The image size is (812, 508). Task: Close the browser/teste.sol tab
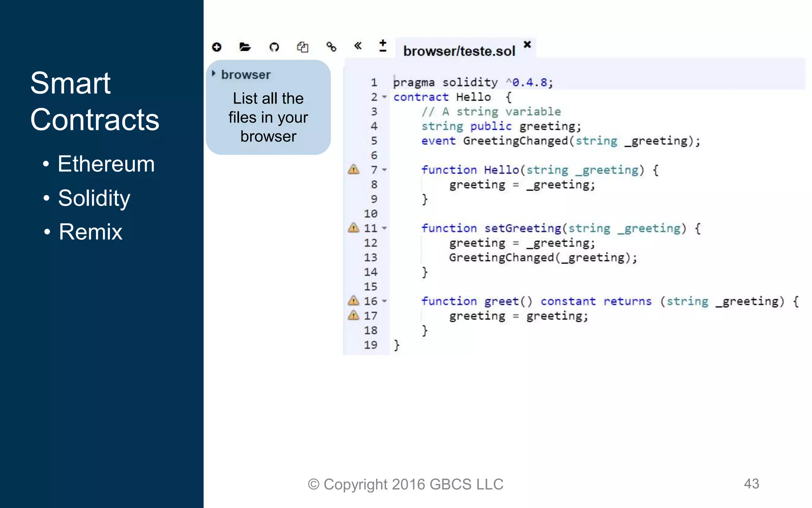click(x=527, y=44)
